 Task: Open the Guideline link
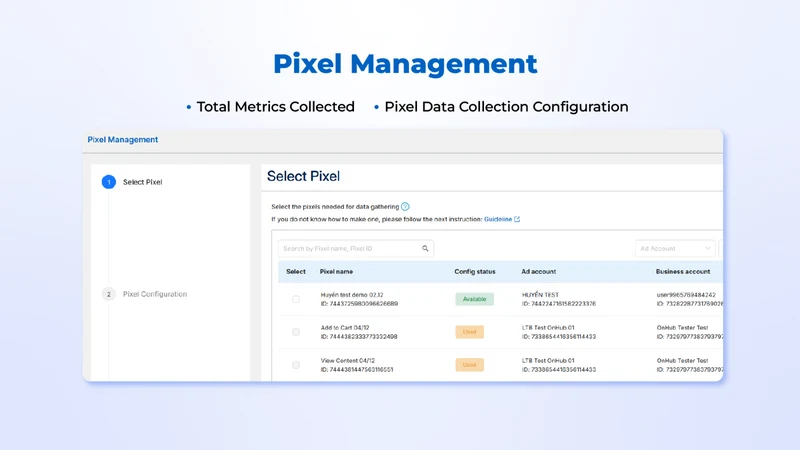[x=498, y=219]
